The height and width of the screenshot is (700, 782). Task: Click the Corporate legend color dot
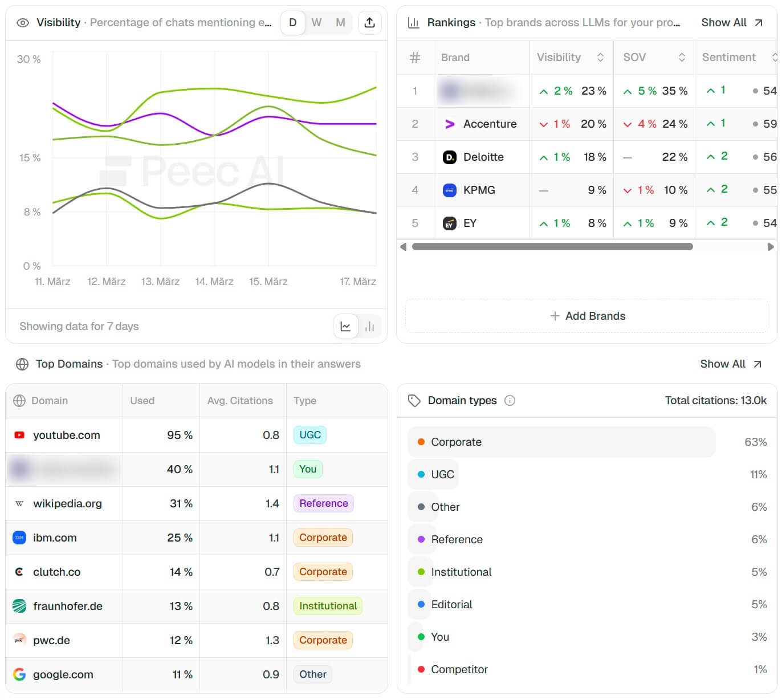click(x=421, y=441)
